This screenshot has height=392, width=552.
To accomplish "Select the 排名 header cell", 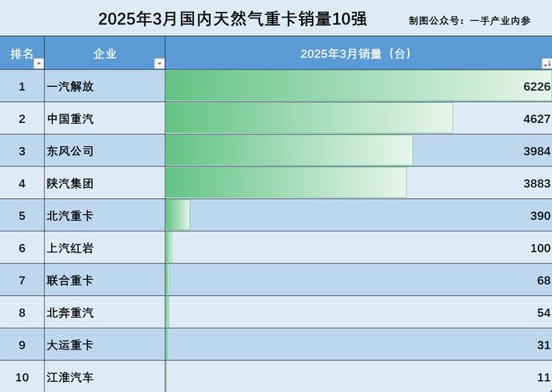I will 23,53.
